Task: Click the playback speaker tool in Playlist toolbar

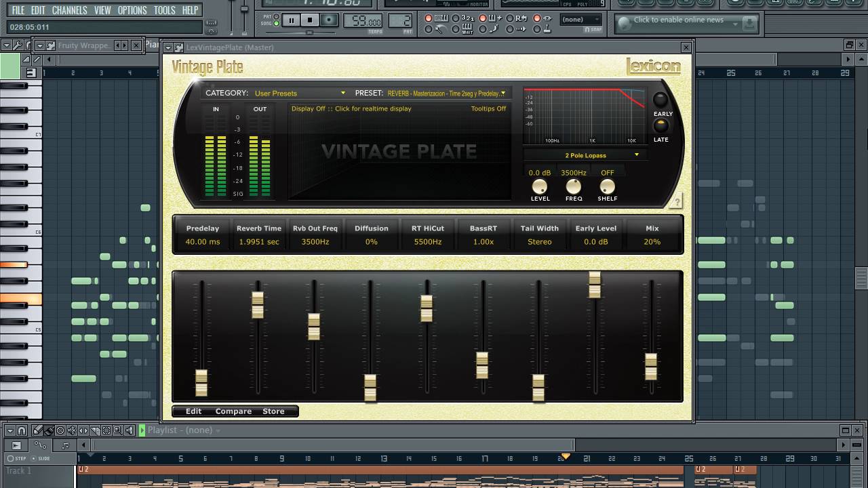Action: click(130, 430)
